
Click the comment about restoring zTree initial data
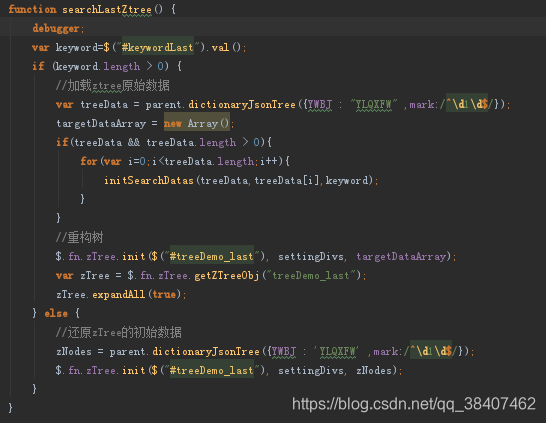(x=119, y=332)
